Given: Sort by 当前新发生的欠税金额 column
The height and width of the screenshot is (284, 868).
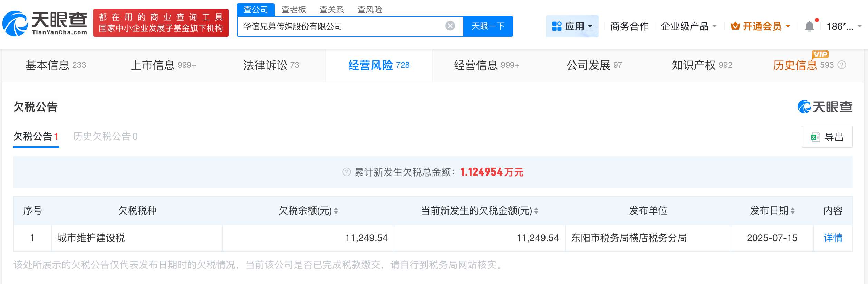Looking at the screenshot, I should click(x=536, y=211).
